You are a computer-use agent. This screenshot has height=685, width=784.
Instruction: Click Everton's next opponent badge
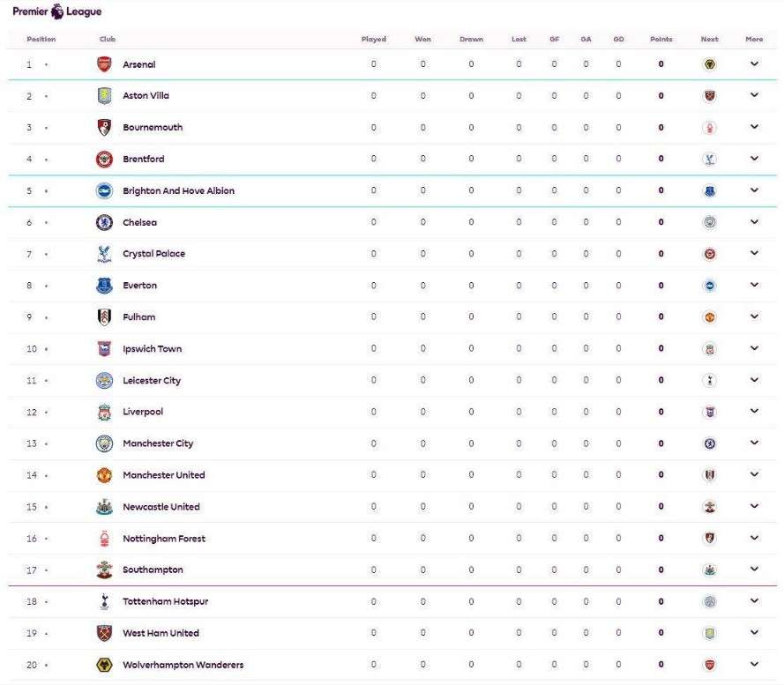point(709,286)
